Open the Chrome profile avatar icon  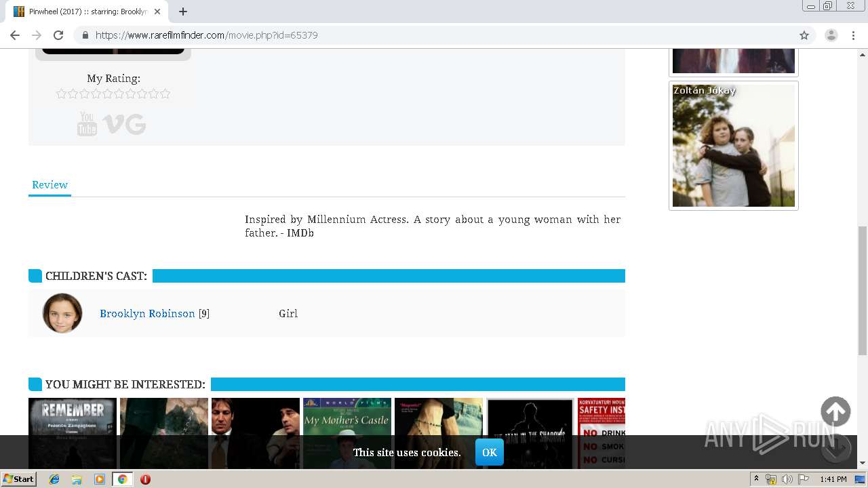(x=831, y=35)
